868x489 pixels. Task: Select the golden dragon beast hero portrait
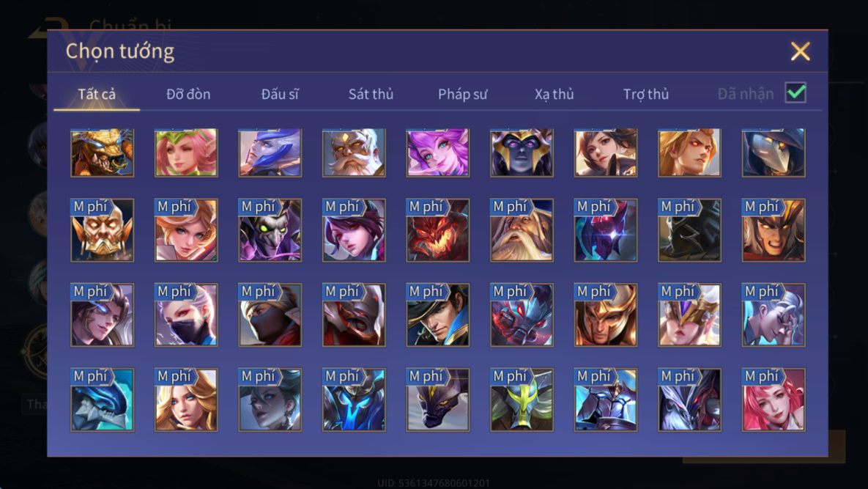(x=103, y=152)
